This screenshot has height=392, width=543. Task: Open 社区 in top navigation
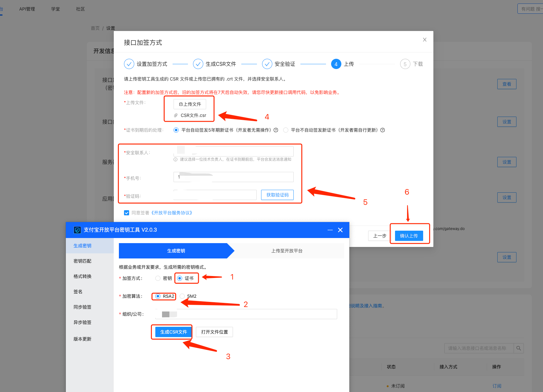coord(81,9)
